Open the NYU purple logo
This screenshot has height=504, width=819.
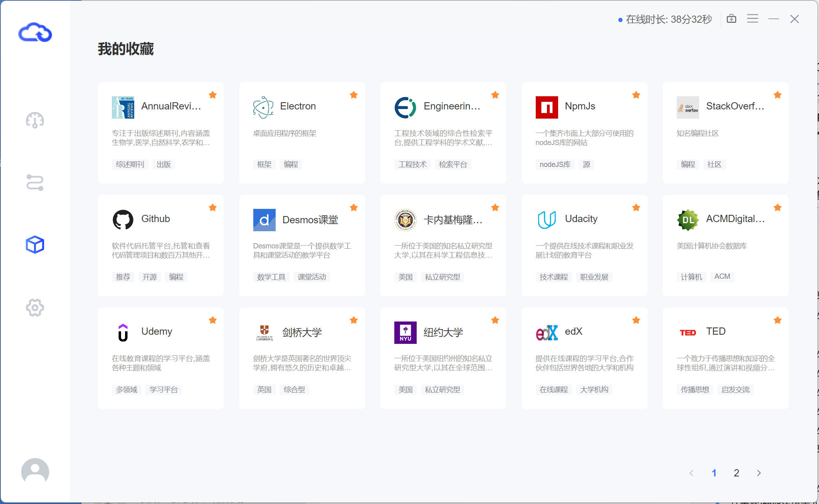click(405, 332)
